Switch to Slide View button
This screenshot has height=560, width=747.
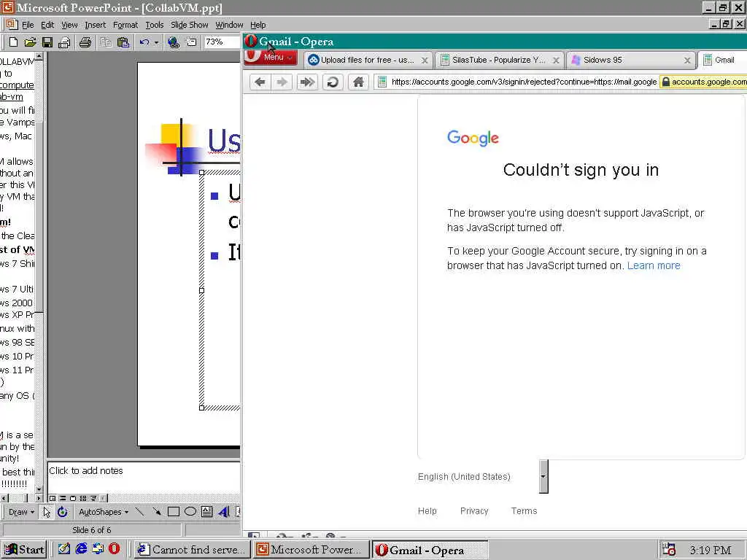click(x=73, y=498)
